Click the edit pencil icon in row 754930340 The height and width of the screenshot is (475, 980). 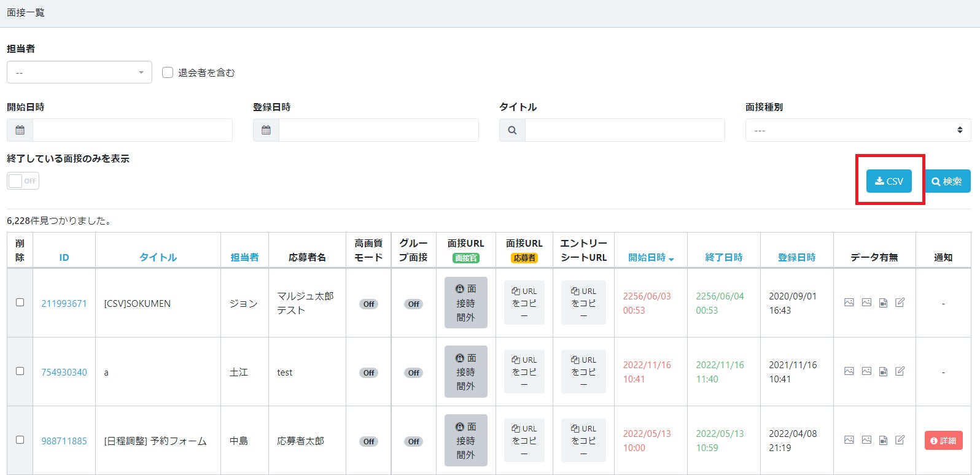(900, 371)
